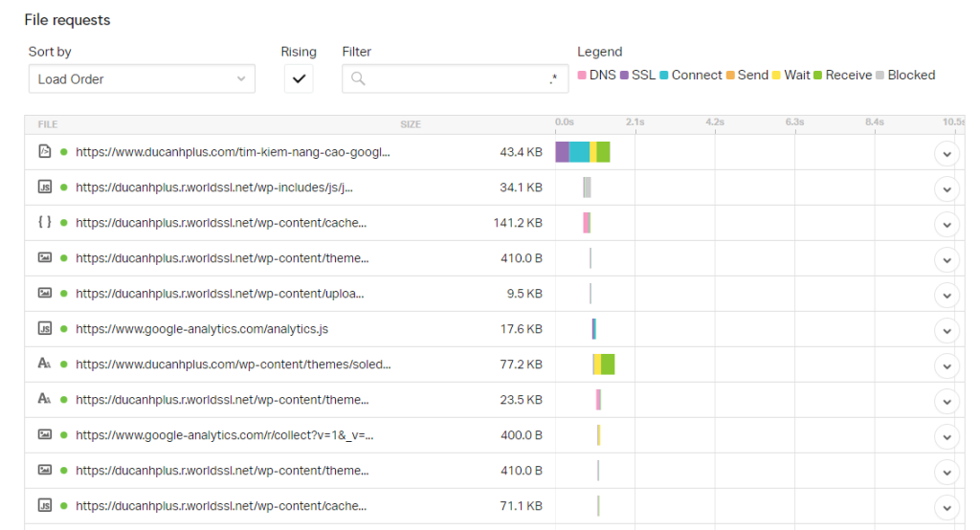Click the CSS braces icon for 141.2 KB file
Viewport: 980px width, 530px height.
pyautogui.click(x=44, y=223)
